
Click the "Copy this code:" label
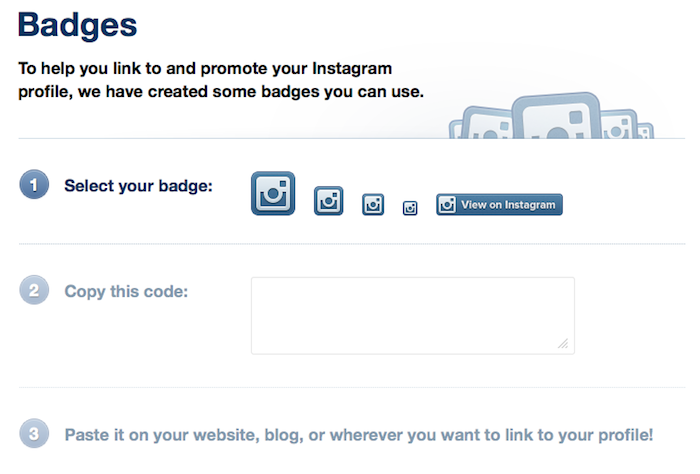[126, 292]
